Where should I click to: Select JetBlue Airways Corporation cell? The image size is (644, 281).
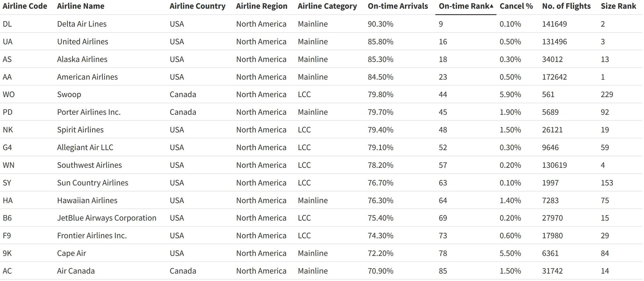coord(107,218)
